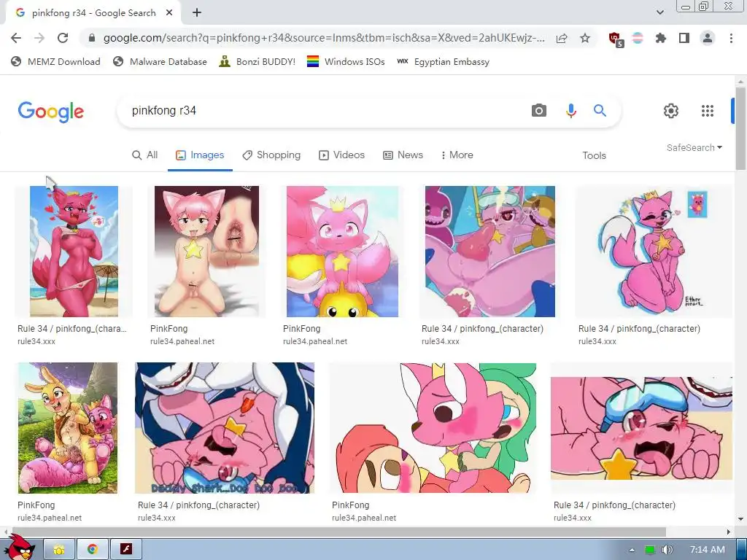This screenshot has width=747, height=560.
Task: Open the Windows ISOs bookmark
Action: (346, 61)
